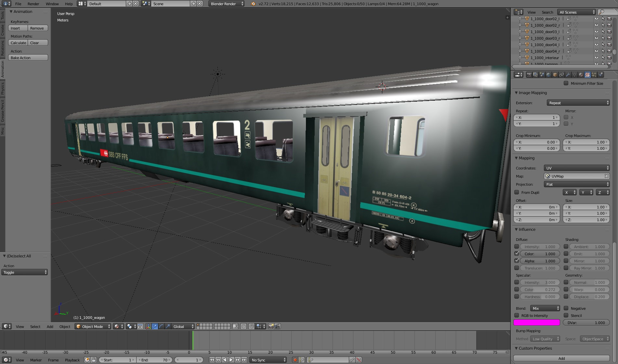The image size is (618, 364).
Task: Open the World properties tab (globe icon)
Action: coord(548,75)
